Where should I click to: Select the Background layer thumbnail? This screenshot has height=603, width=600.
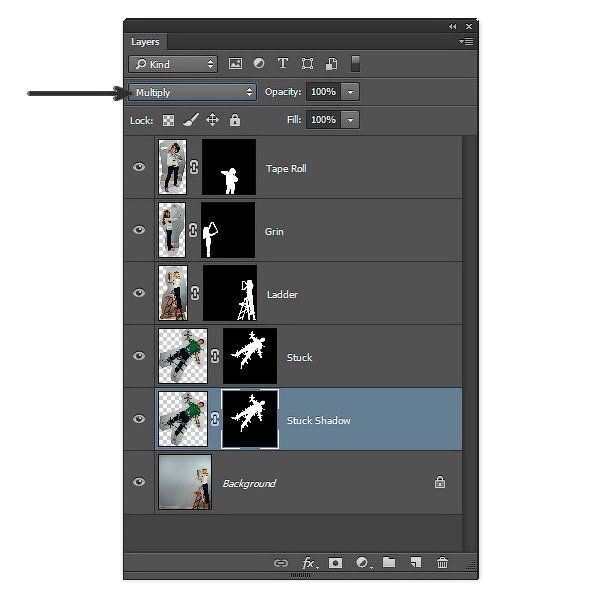pyautogui.click(x=185, y=482)
